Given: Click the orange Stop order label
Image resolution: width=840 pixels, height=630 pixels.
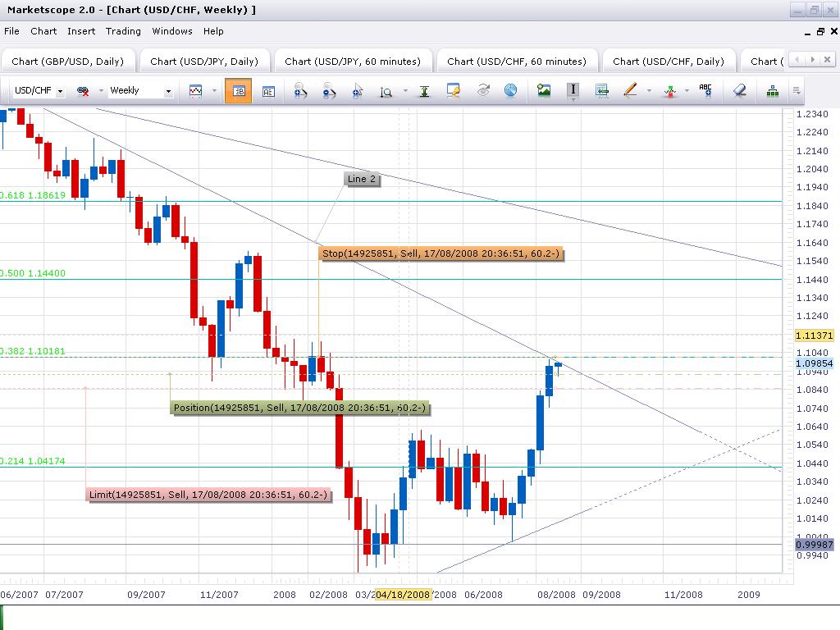Looking at the screenshot, I should click(x=441, y=253).
